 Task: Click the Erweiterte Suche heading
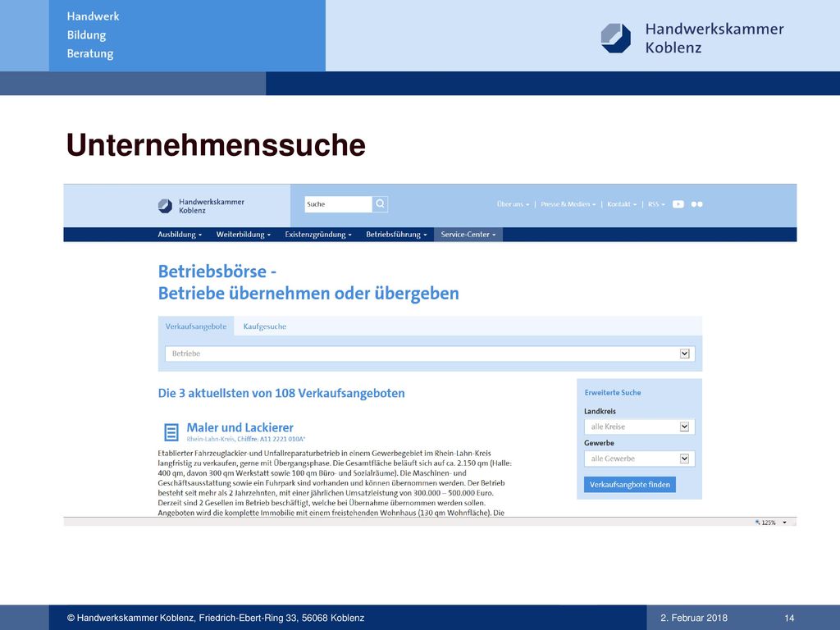tap(612, 392)
